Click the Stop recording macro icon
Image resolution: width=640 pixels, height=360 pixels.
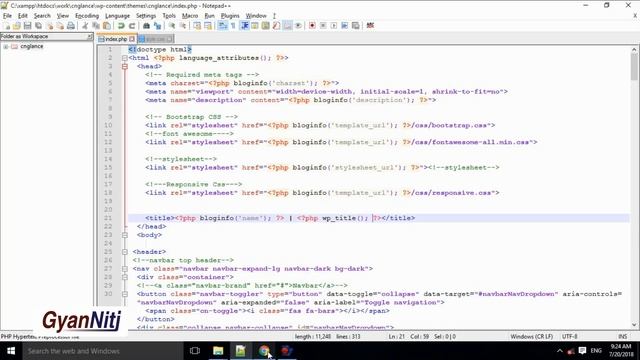point(323,26)
